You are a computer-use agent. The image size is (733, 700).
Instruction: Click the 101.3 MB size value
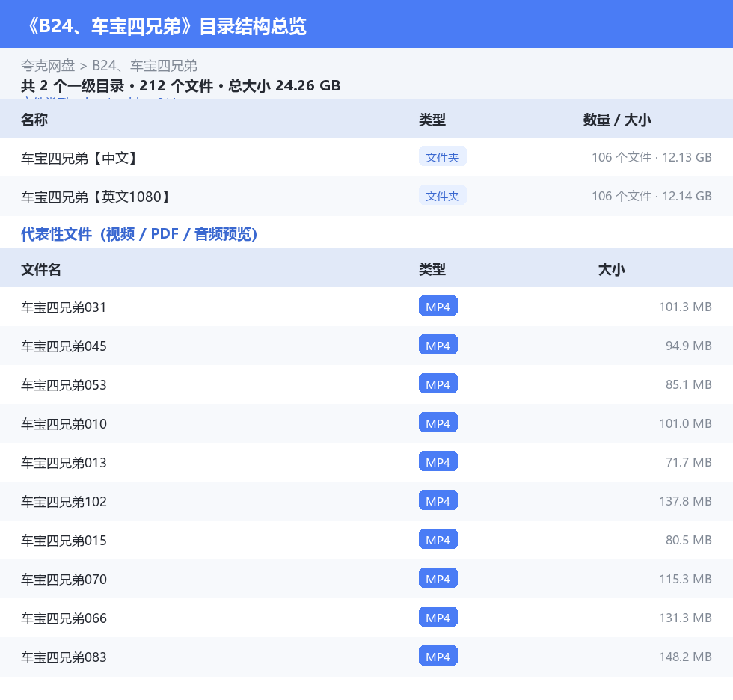click(x=685, y=307)
